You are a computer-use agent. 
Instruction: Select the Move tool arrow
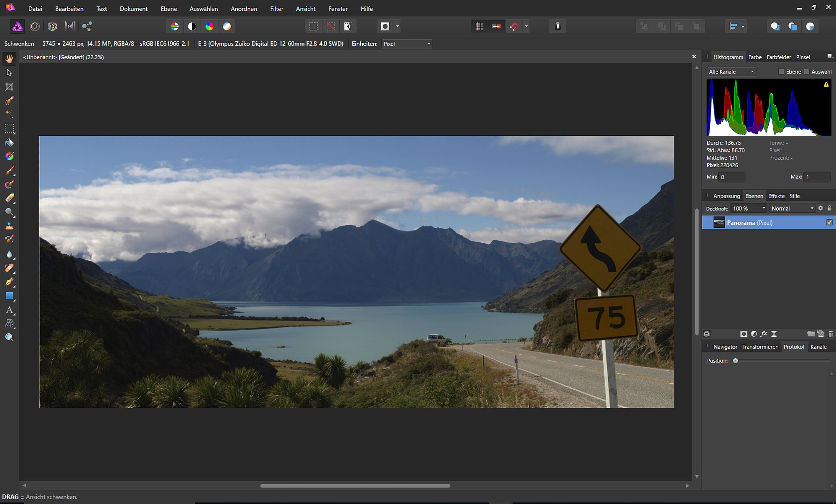9,72
